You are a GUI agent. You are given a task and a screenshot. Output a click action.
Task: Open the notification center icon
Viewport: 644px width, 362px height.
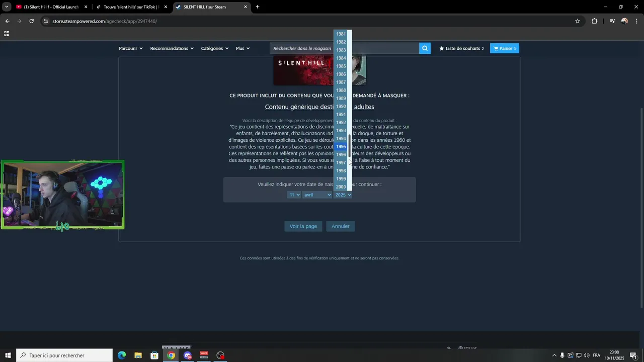633,355
